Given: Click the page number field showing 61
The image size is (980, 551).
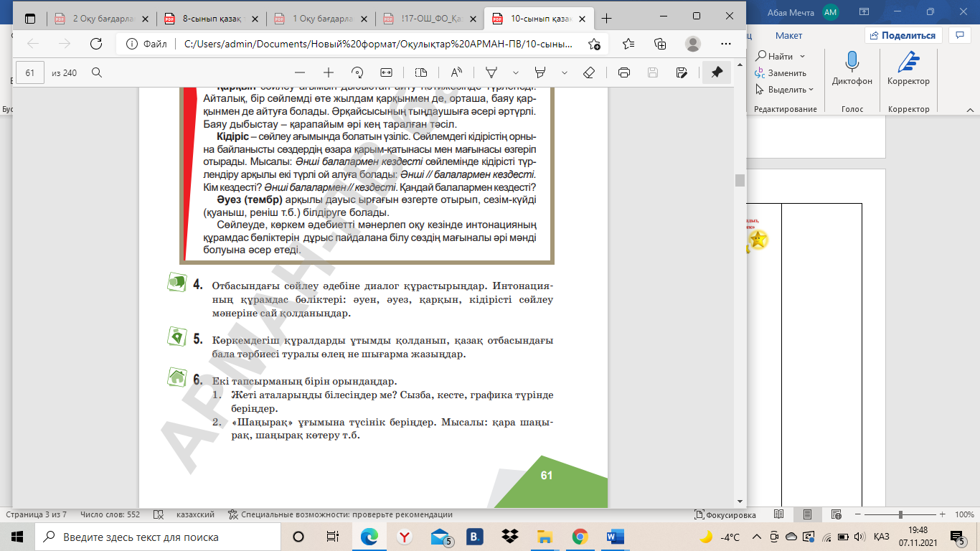Looking at the screenshot, I should [30, 72].
